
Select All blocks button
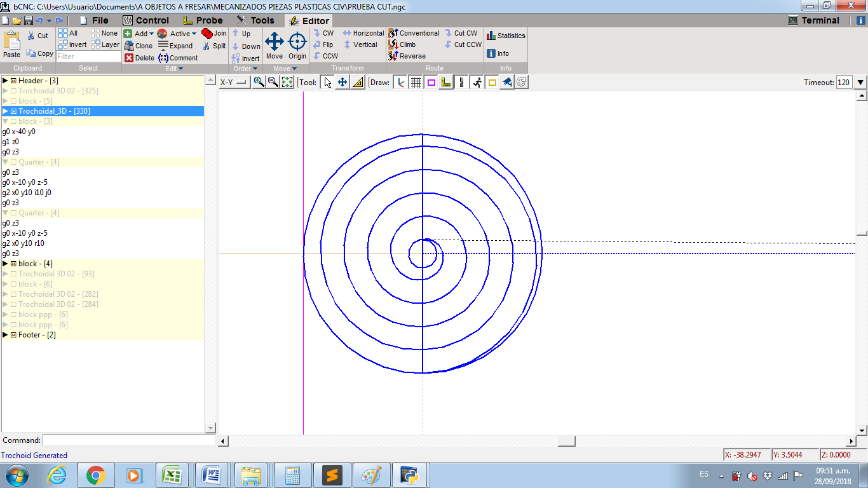click(67, 33)
